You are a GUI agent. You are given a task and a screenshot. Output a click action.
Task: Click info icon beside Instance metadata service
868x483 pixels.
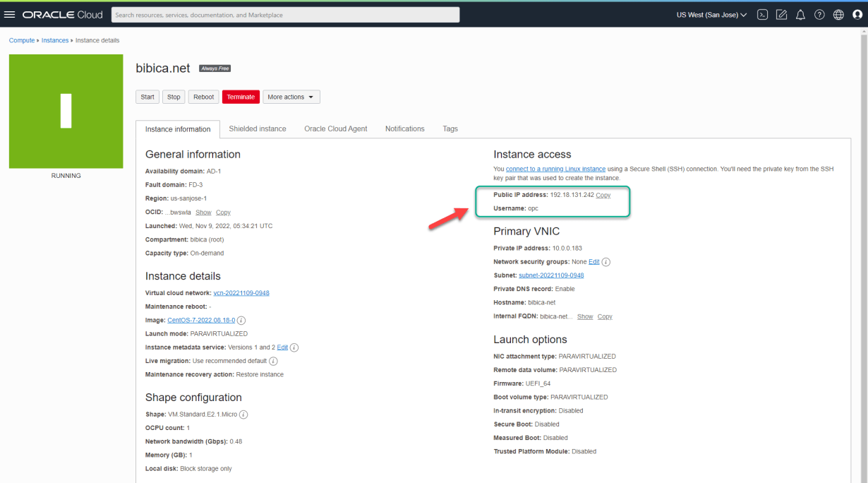coord(294,347)
